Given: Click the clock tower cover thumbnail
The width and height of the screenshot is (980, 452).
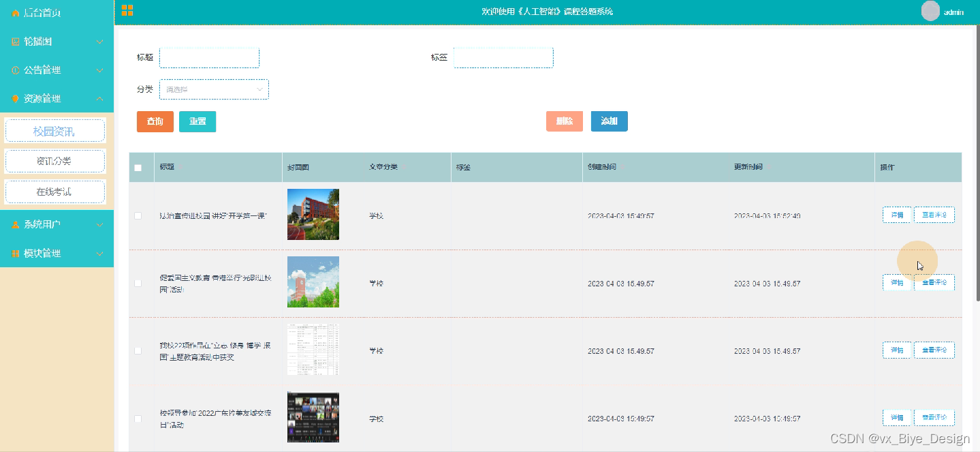Looking at the screenshot, I should [313, 282].
